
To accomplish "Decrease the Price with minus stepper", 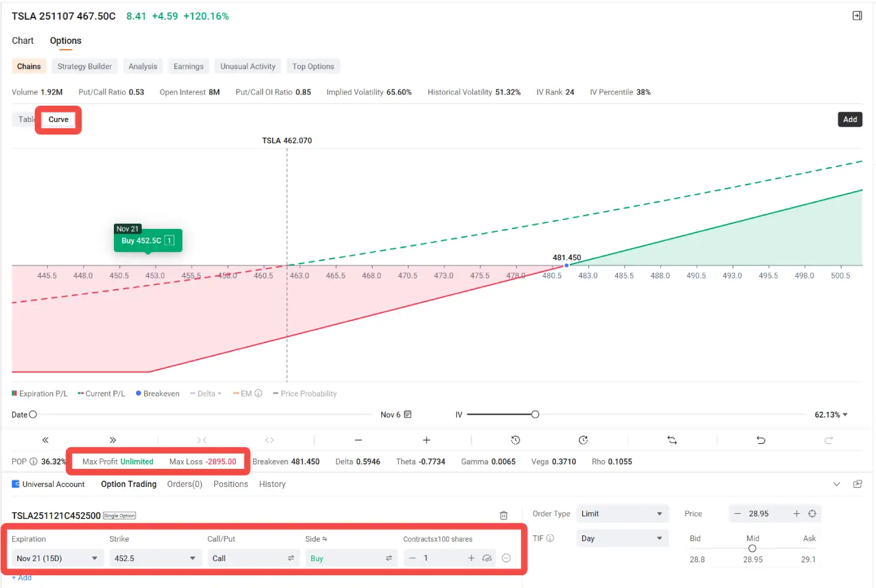I will pyautogui.click(x=738, y=514).
